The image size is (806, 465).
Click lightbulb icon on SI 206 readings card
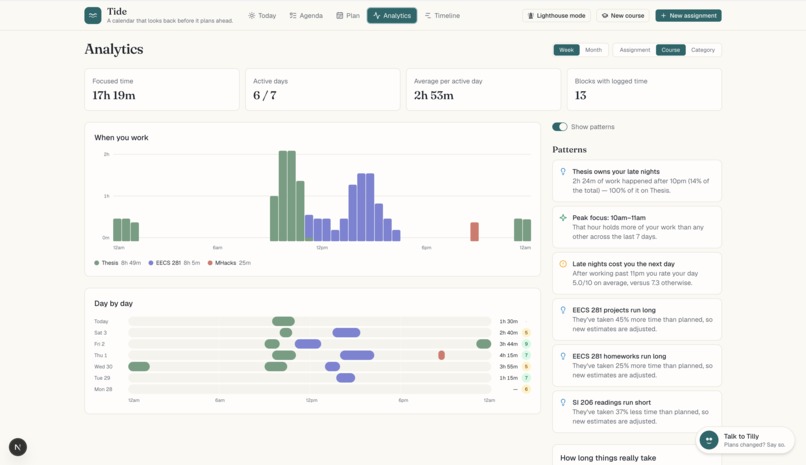(563, 402)
